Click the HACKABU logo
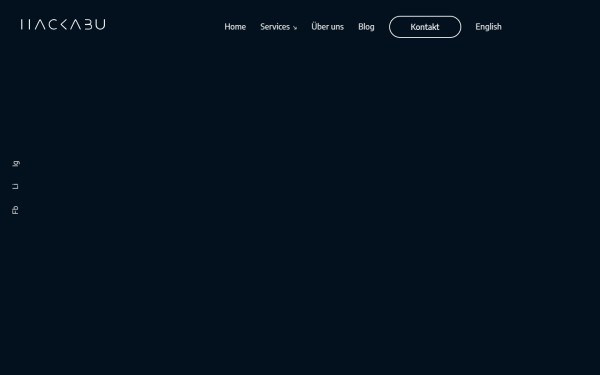 point(63,24)
